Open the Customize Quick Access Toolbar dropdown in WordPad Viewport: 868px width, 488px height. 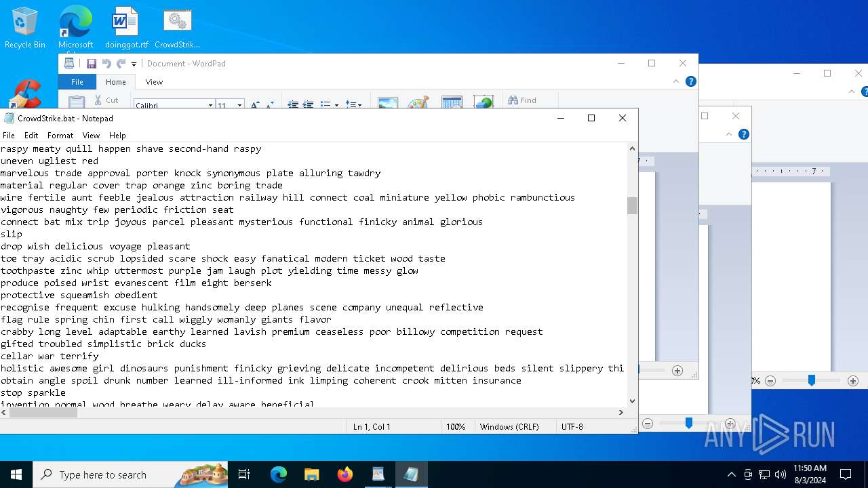click(x=134, y=64)
